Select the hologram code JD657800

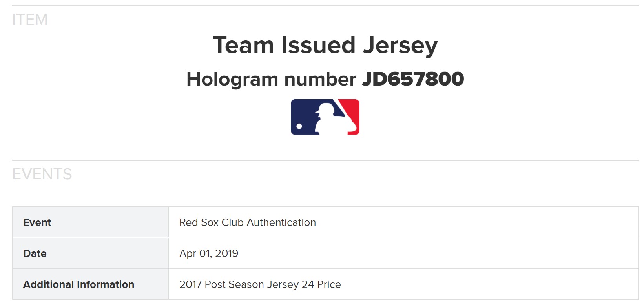(x=413, y=79)
